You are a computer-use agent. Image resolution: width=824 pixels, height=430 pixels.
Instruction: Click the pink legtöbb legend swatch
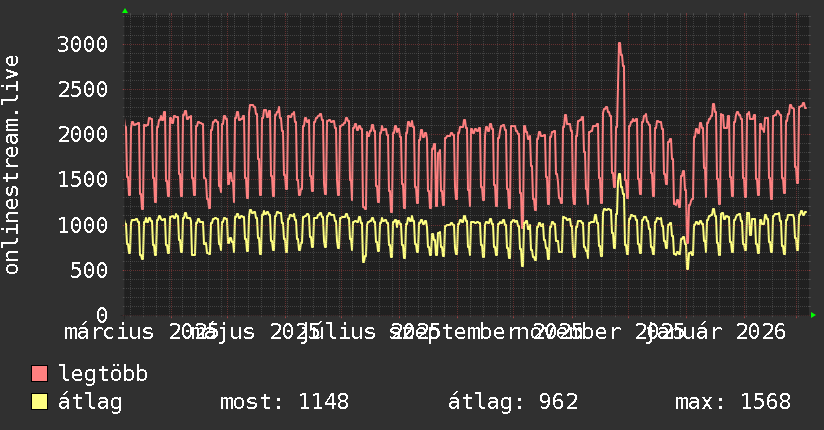click(x=39, y=374)
